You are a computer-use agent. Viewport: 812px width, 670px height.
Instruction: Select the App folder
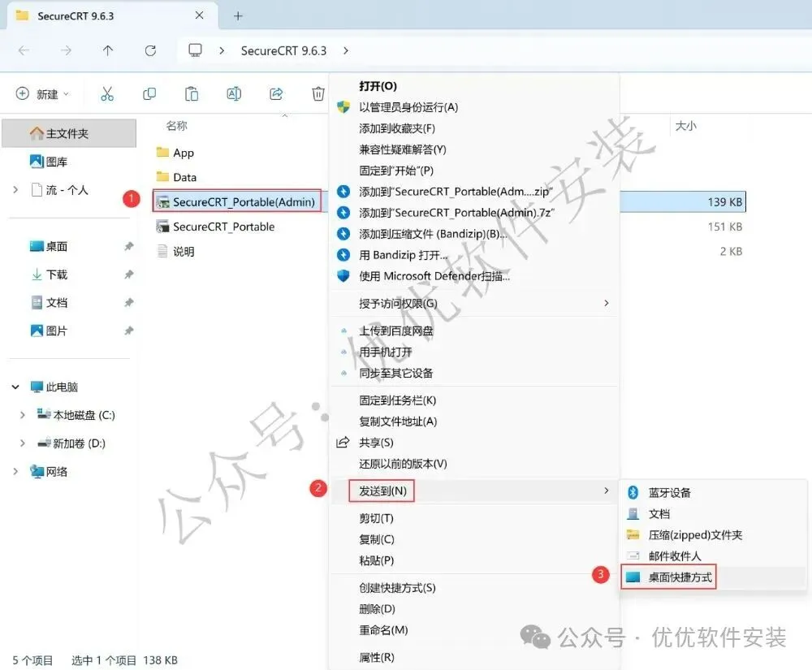tap(175, 153)
